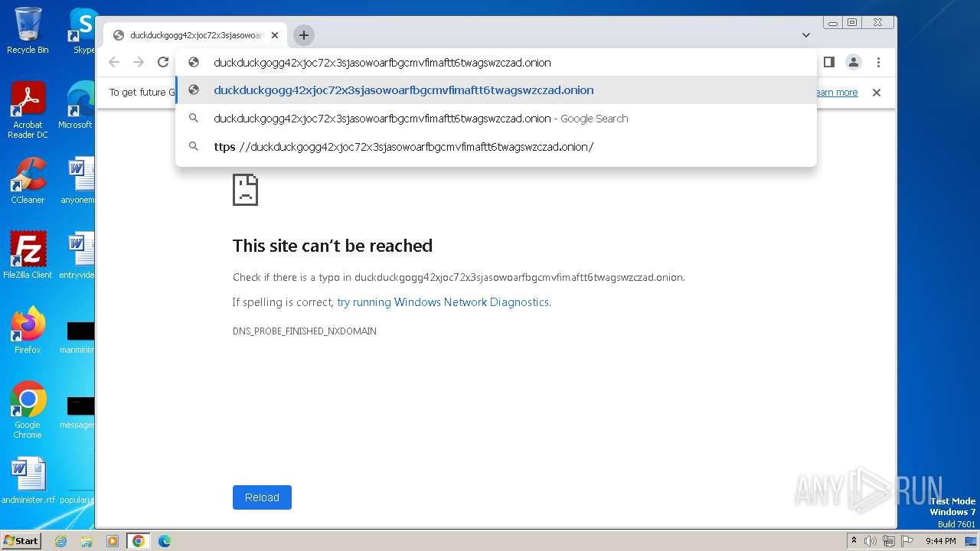The width and height of the screenshot is (980, 551).
Task: Click the globe icon in address bar
Action: coord(194,63)
